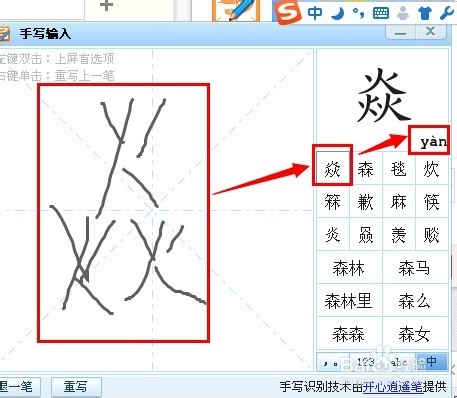The width and height of the screenshot is (457, 398).
Task: Click the yàn pinyin reading label
Action: click(433, 142)
